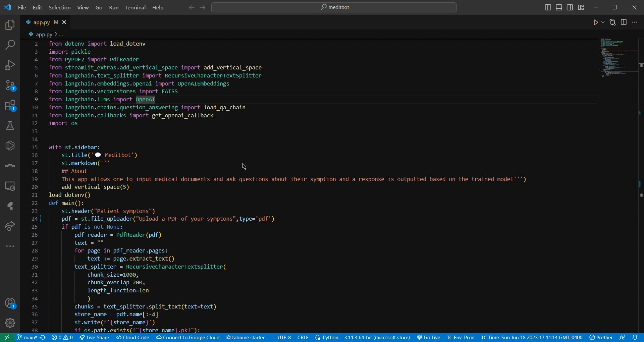Open the Manage gear settings
Image resolution: width=644 pixels, height=342 pixels.
pyautogui.click(x=10, y=323)
